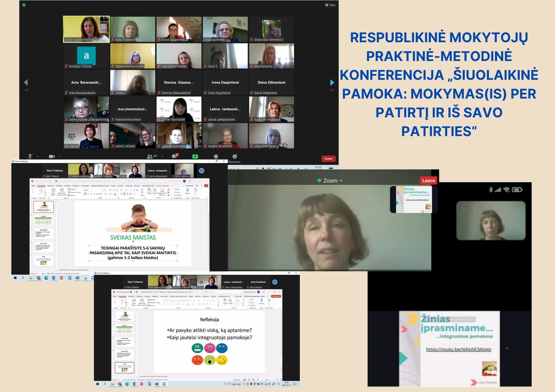Click Leave on the mobile Zoom screen
This screenshot has height=392, width=555.
point(428,181)
